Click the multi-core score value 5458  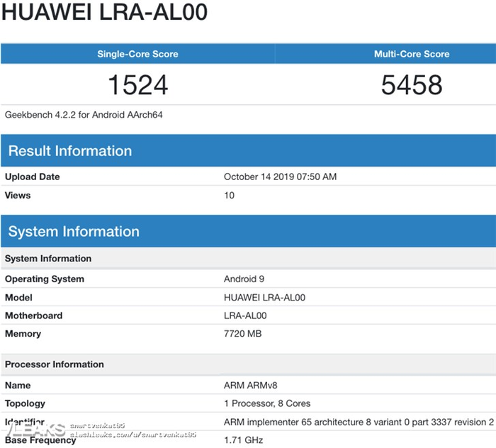tap(412, 85)
